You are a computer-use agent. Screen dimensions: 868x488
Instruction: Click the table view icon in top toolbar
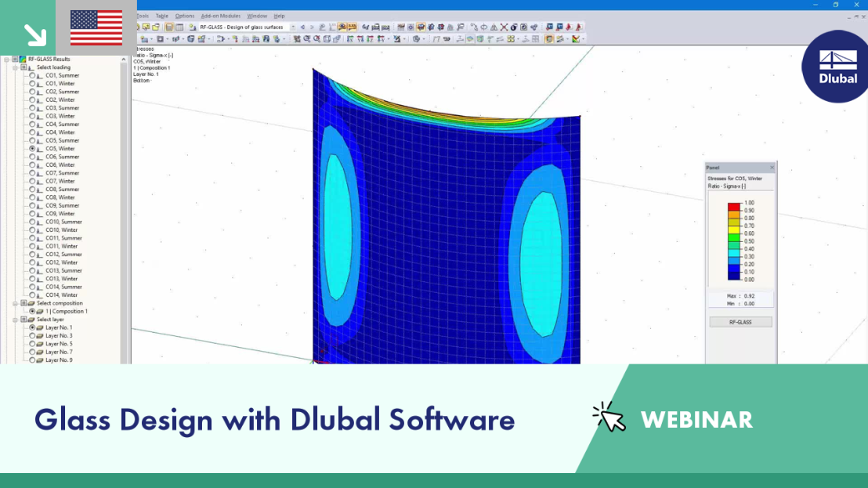point(179,27)
